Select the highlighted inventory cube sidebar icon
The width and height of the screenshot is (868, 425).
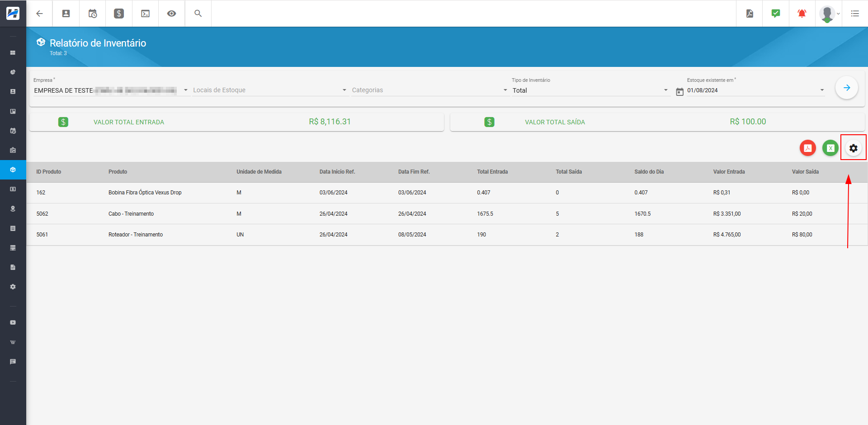13,170
